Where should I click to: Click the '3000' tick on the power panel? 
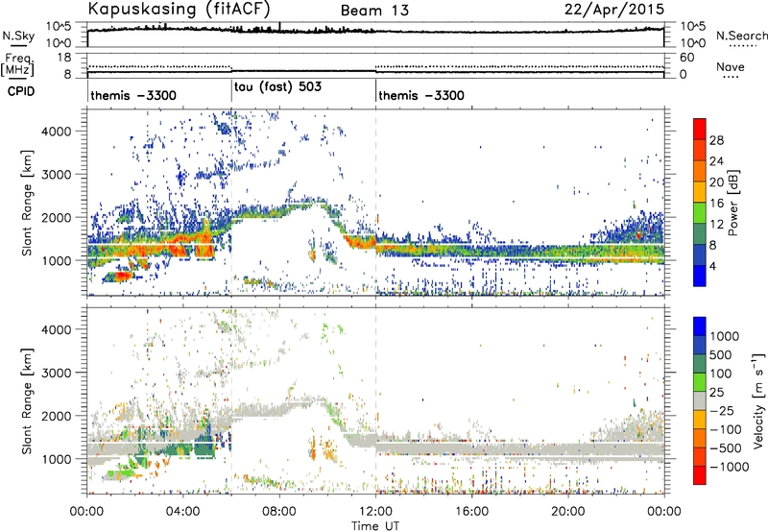[x=56, y=175]
